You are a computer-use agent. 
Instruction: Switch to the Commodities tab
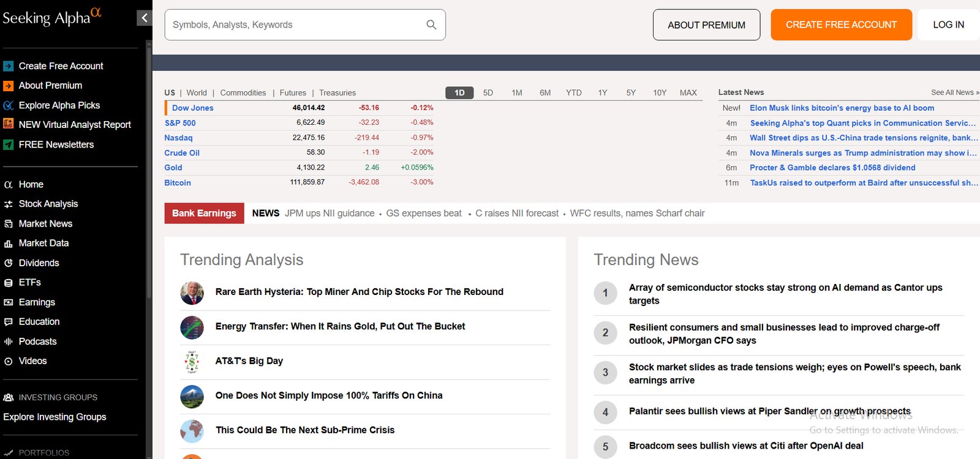(x=243, y=93)
